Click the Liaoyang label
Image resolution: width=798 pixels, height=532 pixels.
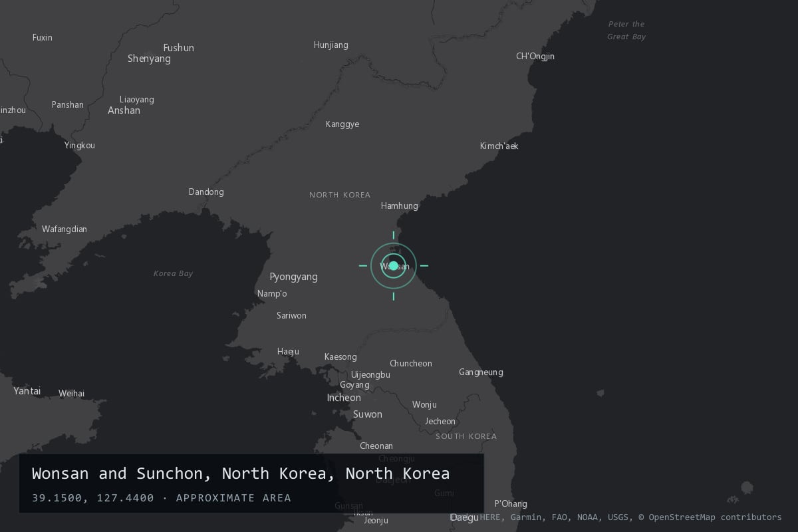[137, 100]
